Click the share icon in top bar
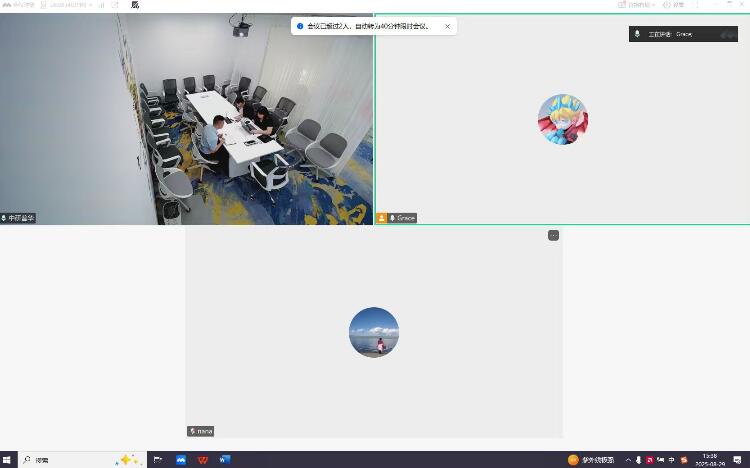Screen dimensions: 750x468 pyautogui.click(x=115, y=5)
